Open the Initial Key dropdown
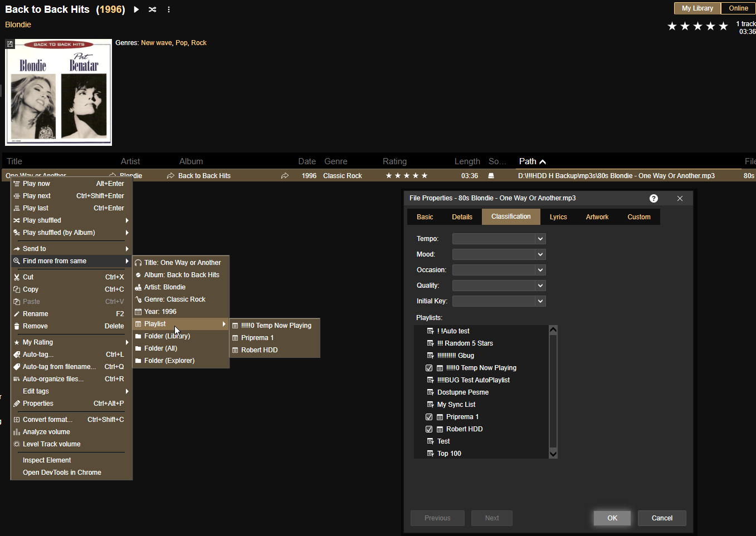This screenshot has width=756, height=536. point(539,301)
